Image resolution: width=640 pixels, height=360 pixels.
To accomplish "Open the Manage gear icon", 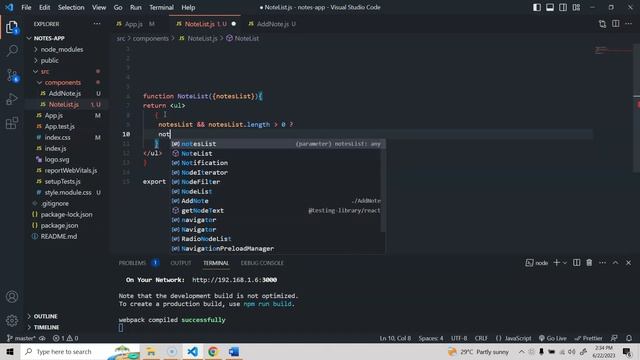I will [12, 320].
